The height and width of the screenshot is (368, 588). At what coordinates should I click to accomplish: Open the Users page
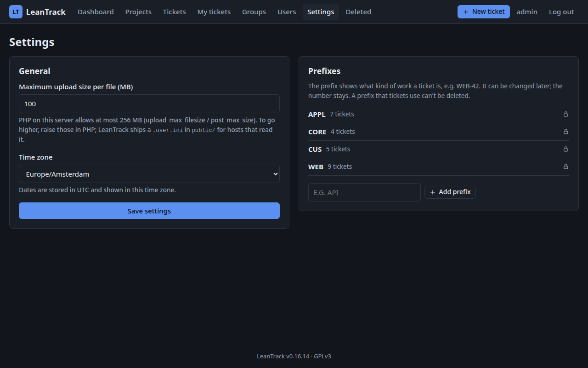click(x=287, y=12)
